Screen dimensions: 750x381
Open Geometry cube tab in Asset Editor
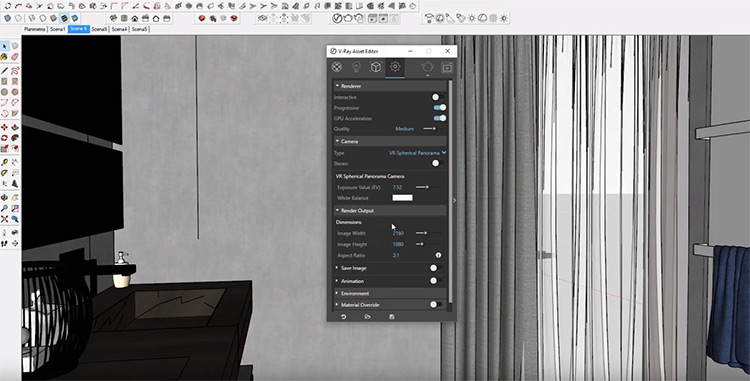tap(375, 67)
